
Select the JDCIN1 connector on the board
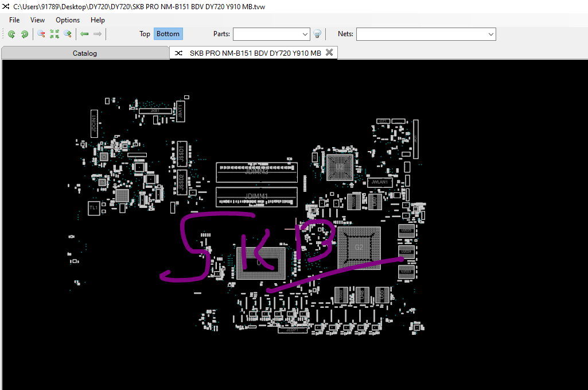pos(94,123)
